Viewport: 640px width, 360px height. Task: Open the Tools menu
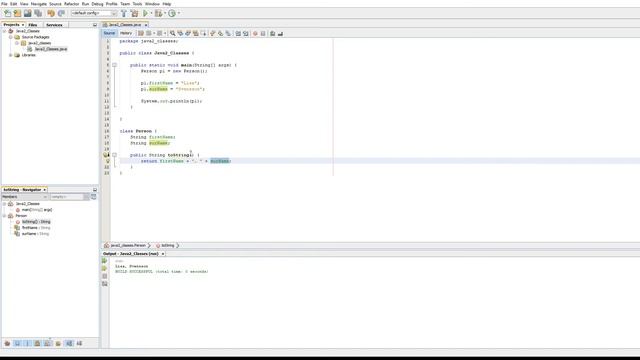pyautogui.click(x=137, y=4)
